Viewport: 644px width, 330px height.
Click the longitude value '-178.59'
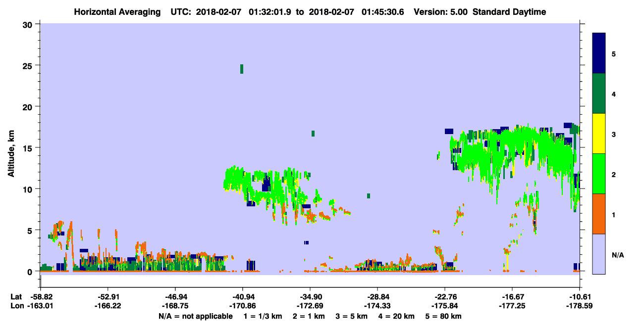coord(580,306)
